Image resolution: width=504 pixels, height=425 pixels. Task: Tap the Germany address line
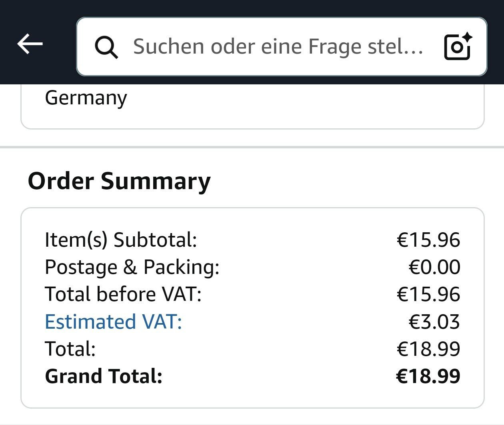click(86, 98)
